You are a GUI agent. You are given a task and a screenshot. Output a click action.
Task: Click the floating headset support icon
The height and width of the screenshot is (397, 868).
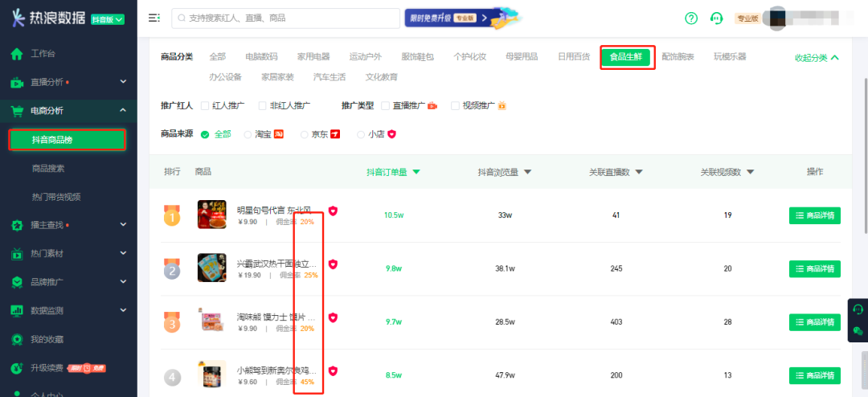(x=858, y=309)
